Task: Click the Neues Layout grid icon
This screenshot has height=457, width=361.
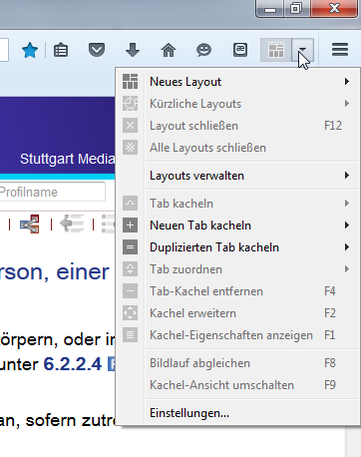Action: [130, 82]
